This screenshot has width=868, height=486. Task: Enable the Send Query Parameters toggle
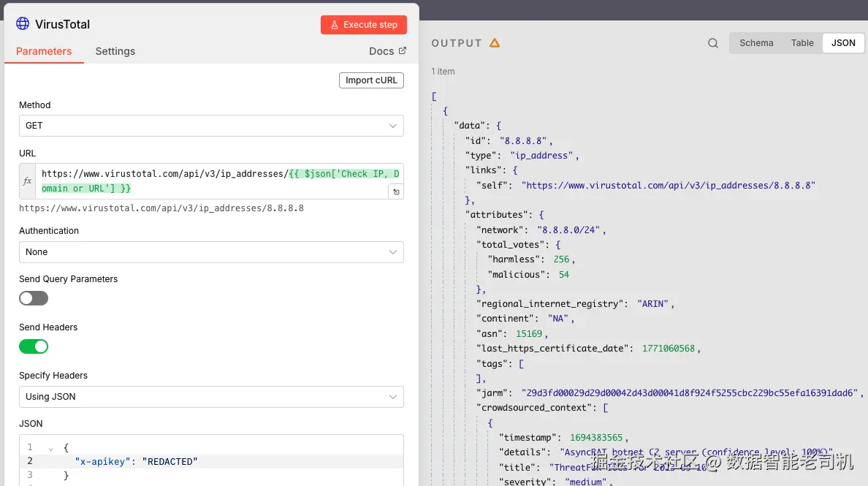point(34,298)
